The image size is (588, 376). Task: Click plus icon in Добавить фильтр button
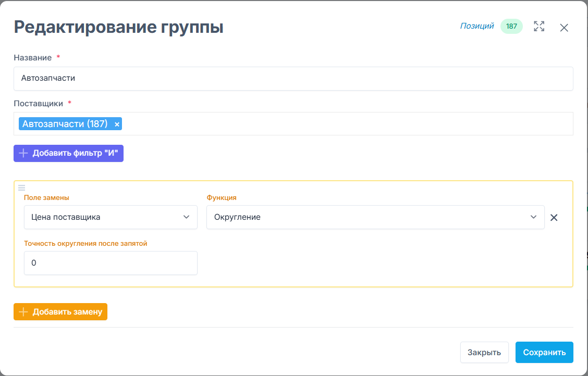[23, 153]
